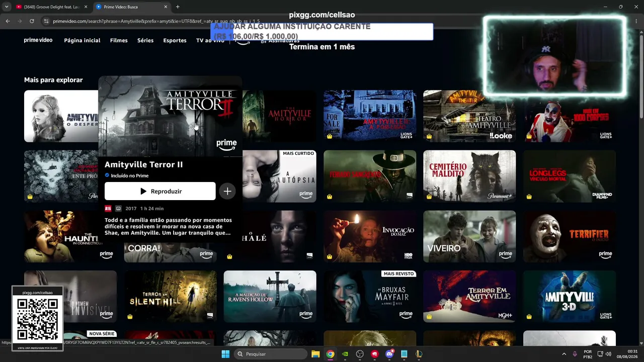Open Discord from the taskbar
Screen dimensions: 644x362
[389, 354]
